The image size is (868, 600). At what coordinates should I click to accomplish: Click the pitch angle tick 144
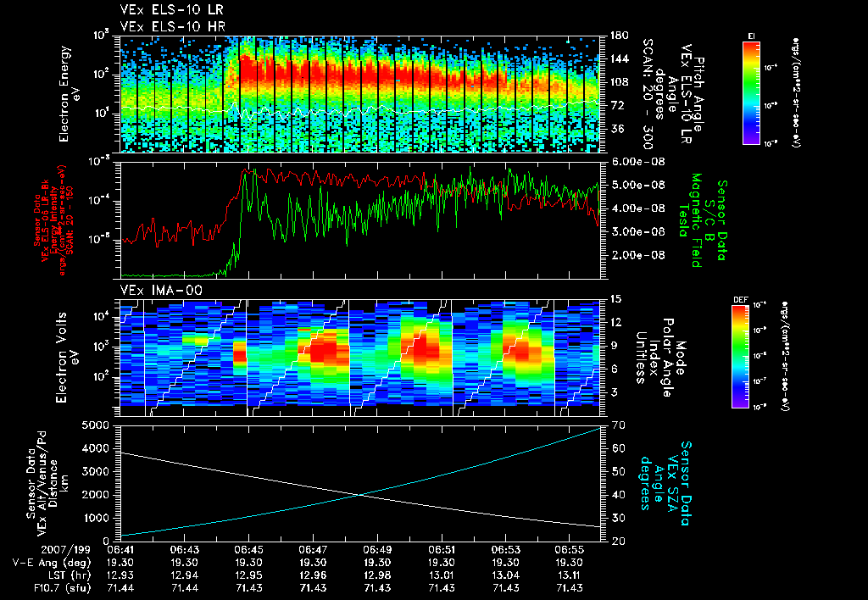point(619,58)
